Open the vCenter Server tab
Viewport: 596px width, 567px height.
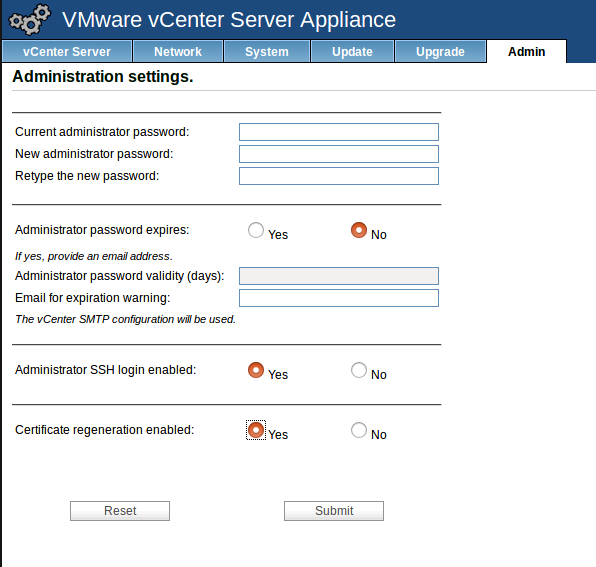click(x=67, y=51)
